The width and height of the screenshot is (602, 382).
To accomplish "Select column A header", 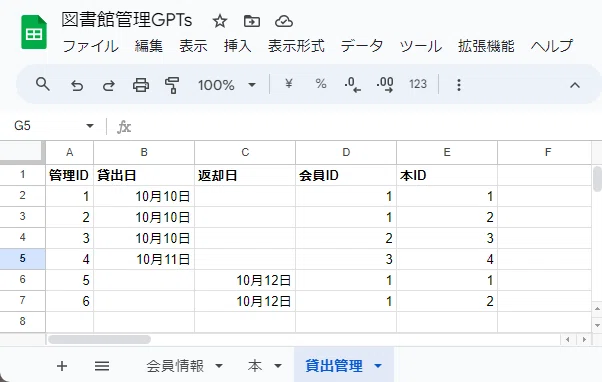I will (x=69, y=152).
